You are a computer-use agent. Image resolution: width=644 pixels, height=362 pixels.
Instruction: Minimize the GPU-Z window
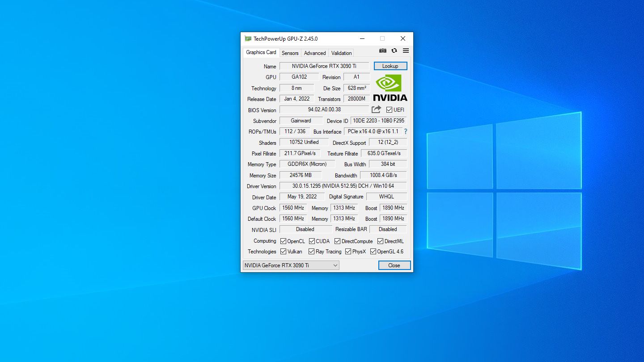362,39
